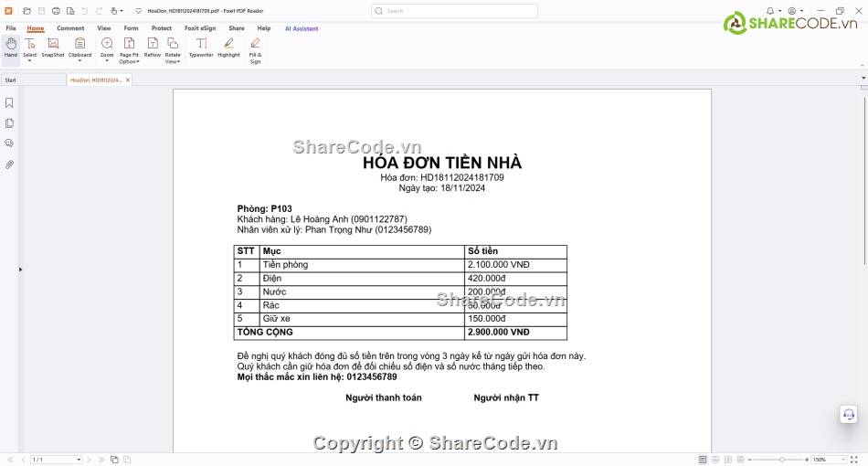
Task: Redo action in title bar
Action: (x=99, y=11)
